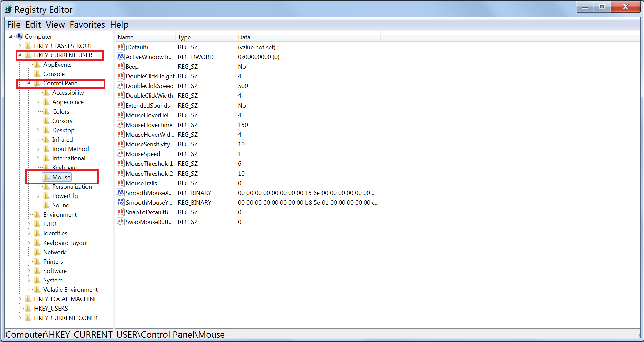Click the SwapMouseButtons value icon
Image resolution: width=644 pixels, height=342 pixels.
121,221
